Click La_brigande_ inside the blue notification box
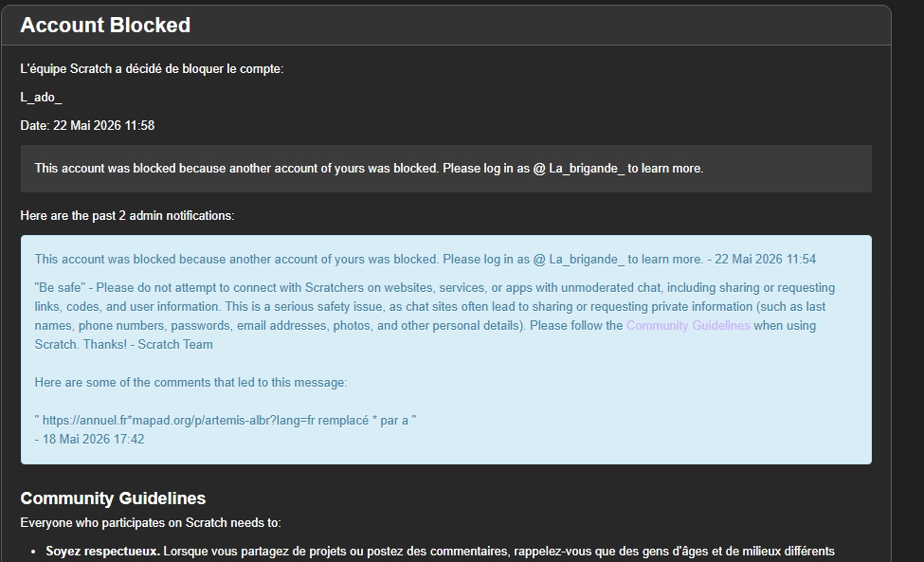924x562 pixels. pos(587,260)
